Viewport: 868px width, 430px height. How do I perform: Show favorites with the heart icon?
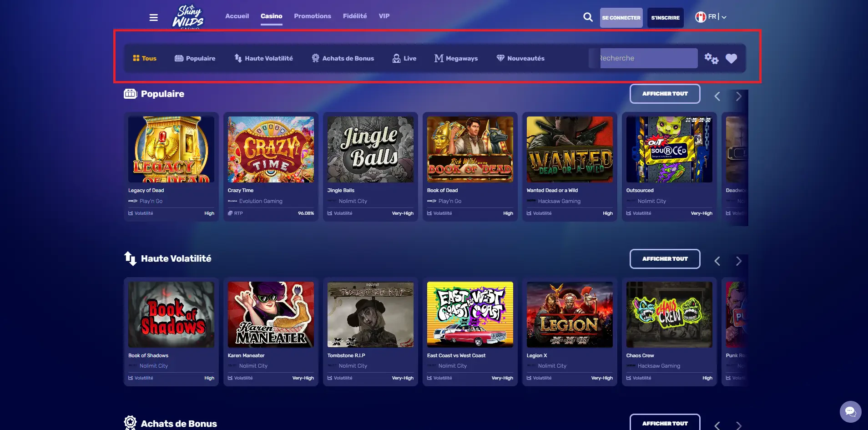pyautogui.click(x=731, y=58)
